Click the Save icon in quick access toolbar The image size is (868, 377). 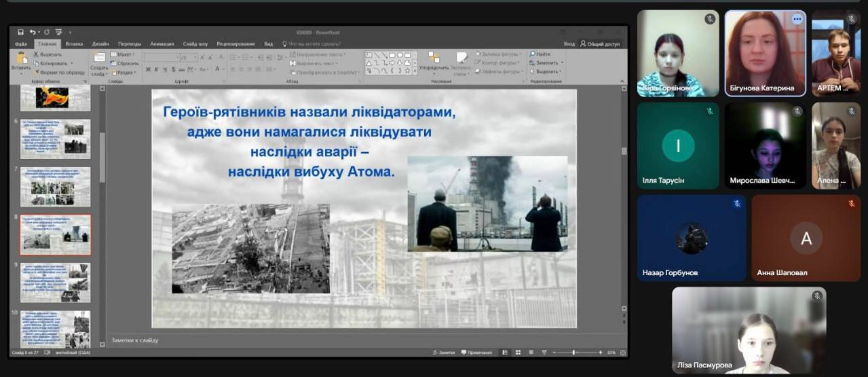point(21,32)
